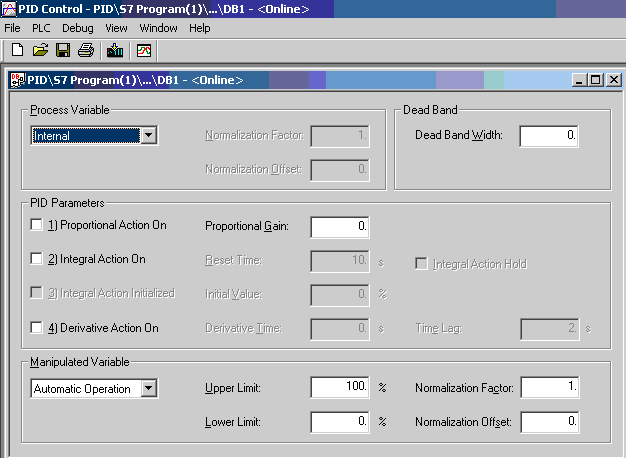
Task: Click Process Variable Normalization Factor field
Action: [340, 136]
